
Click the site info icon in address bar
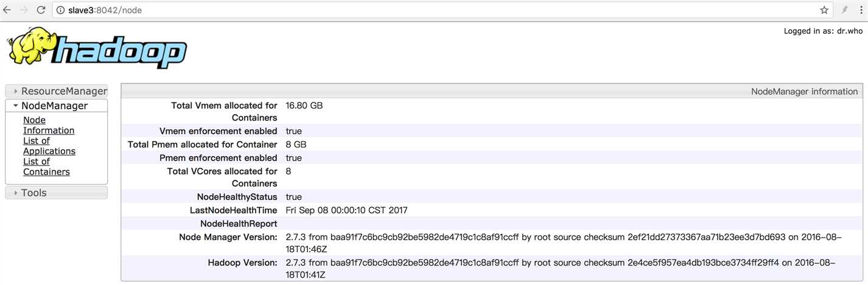coord(60,10)
